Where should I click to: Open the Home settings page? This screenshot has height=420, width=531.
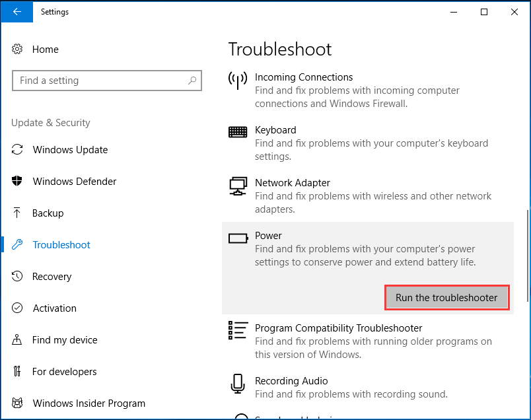click(x=46, y=50)
